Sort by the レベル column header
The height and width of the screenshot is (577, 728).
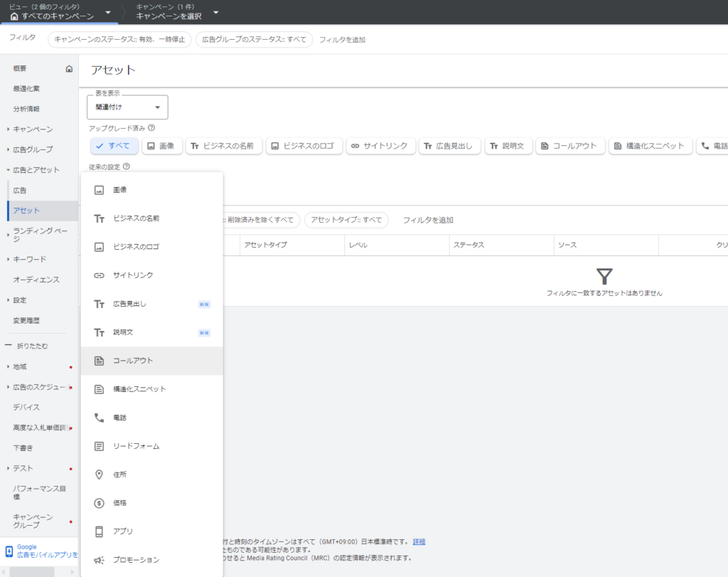(x=358, y=245)
